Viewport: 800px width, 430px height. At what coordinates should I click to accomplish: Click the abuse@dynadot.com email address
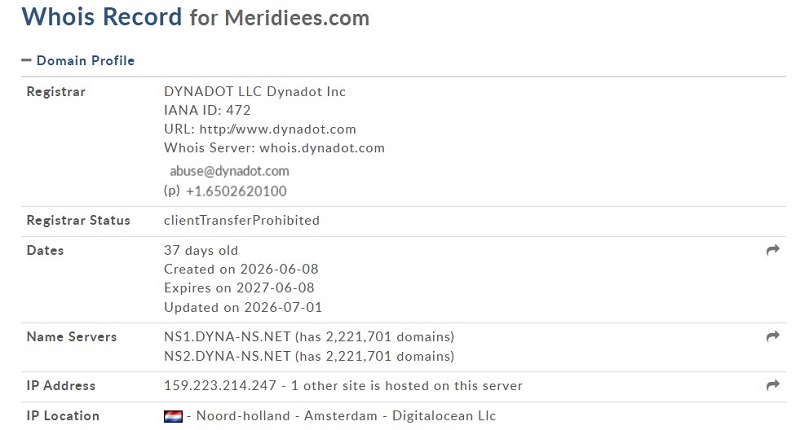pos(229,171)
